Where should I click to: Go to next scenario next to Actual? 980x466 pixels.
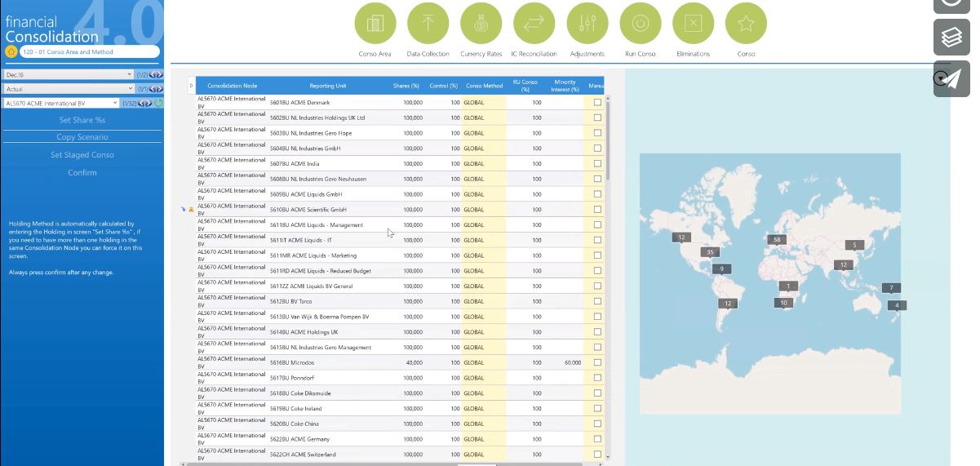(158, 89)
